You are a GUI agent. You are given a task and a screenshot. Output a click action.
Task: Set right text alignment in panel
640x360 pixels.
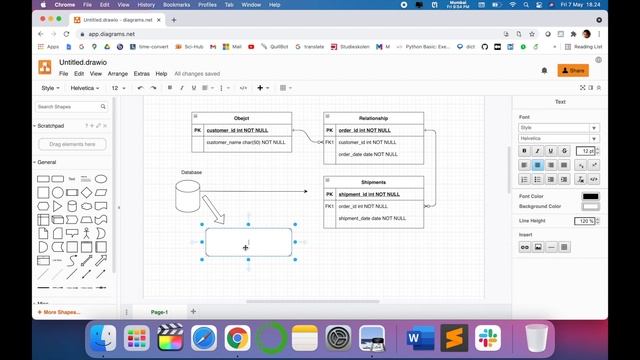551,165
